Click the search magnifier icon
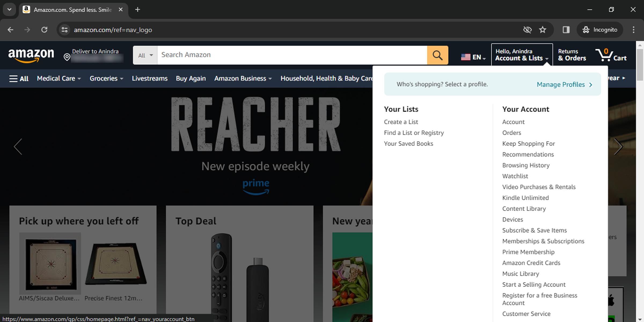 [x=437, y=55]
